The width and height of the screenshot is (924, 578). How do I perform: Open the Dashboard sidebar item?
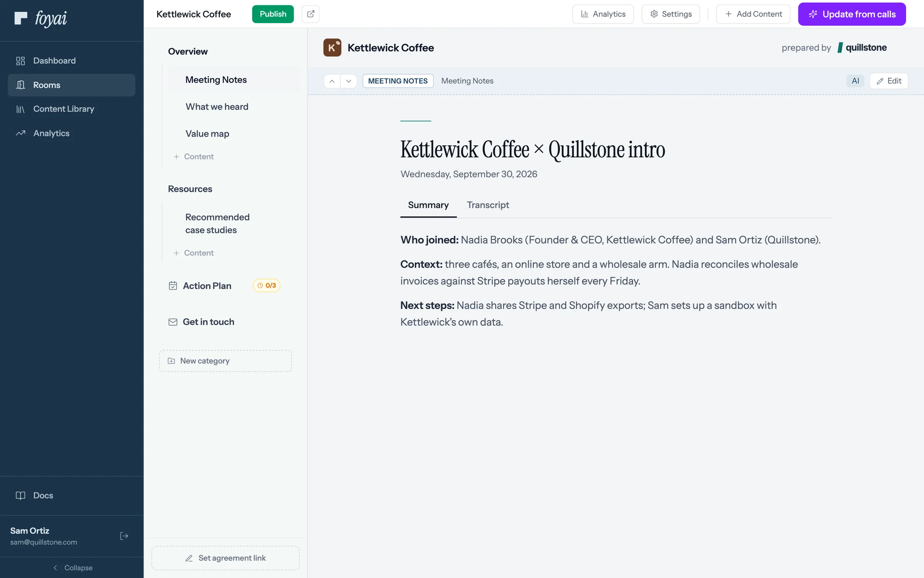pyautogui.click(x=71, y=60)
